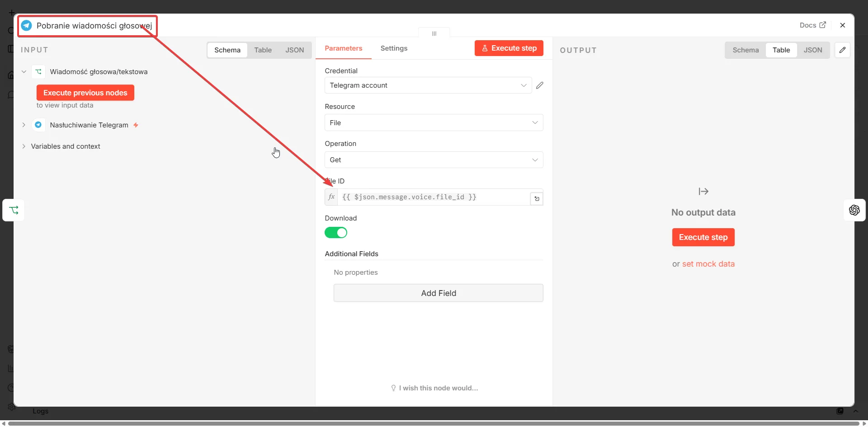
Task: Switch input view to Schema
Action: point(227,50)
